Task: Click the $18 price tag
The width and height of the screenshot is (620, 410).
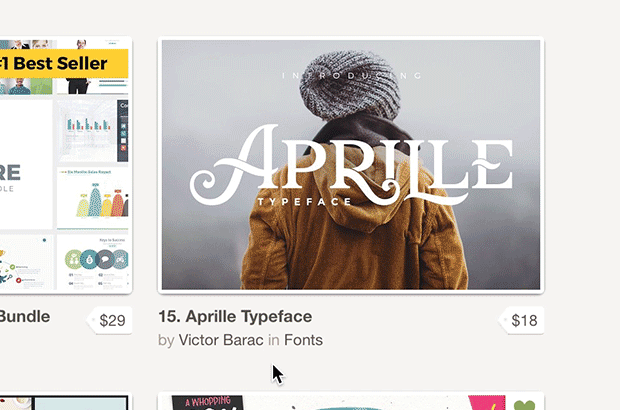Action: pos(522,320)
